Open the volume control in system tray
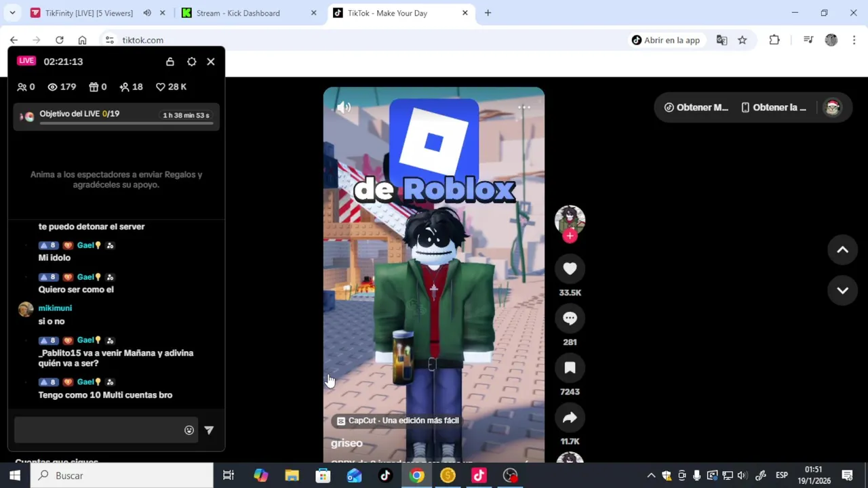Screen dimensions: 868x488 pyautogui.click(x=742, y=475)
